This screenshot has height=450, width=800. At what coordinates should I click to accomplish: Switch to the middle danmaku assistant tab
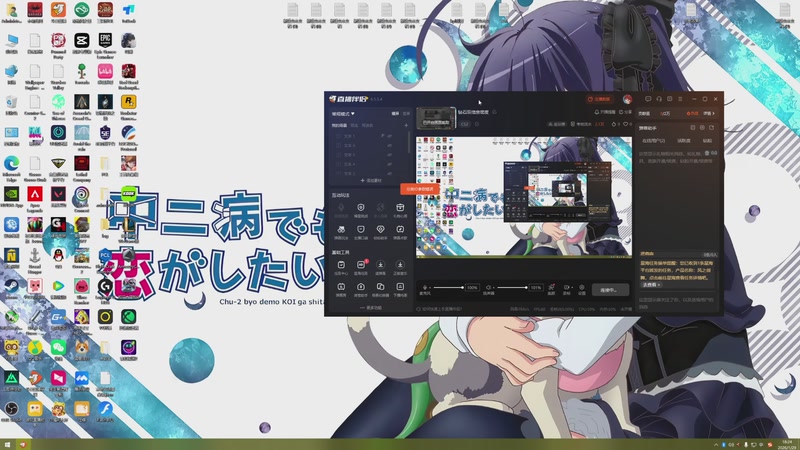(x=684, y=141)
